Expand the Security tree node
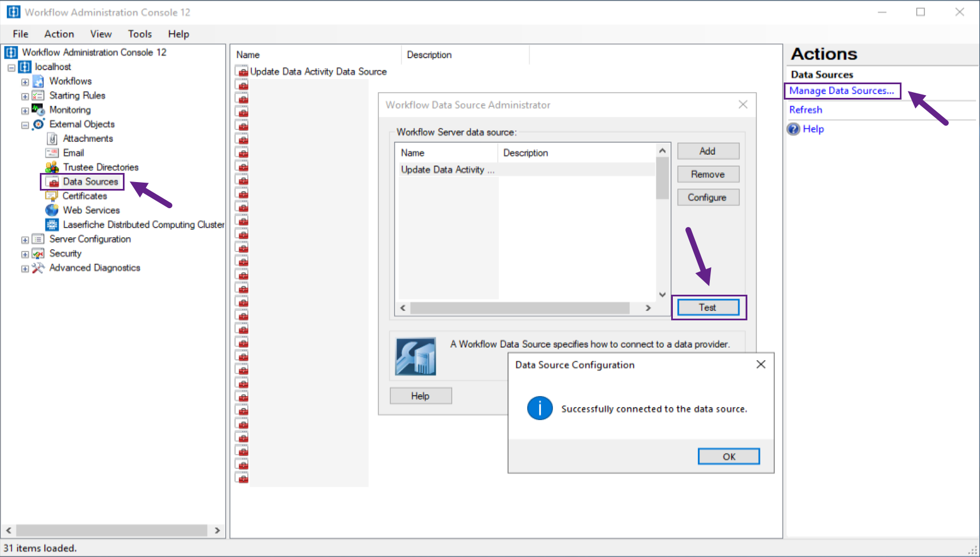 25,254
